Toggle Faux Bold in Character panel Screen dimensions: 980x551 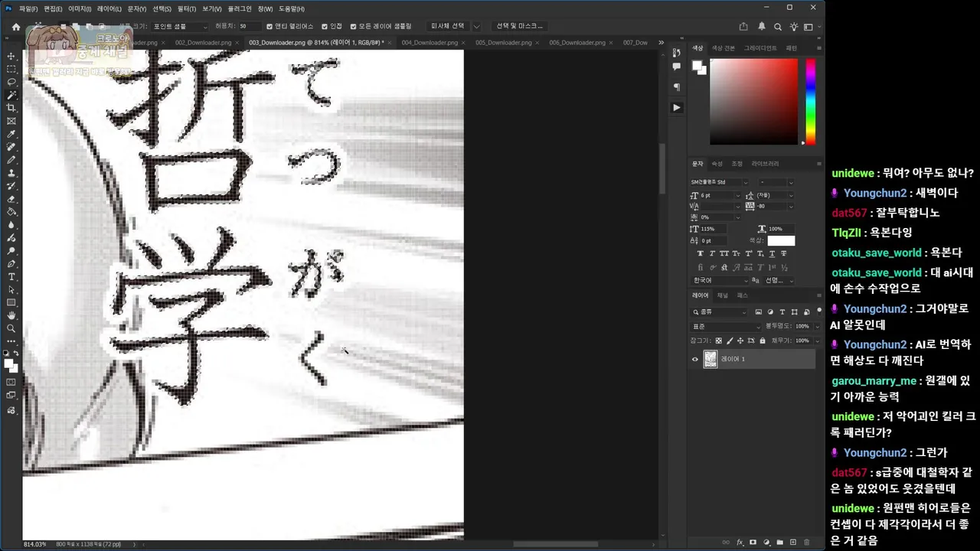[700, 253]
